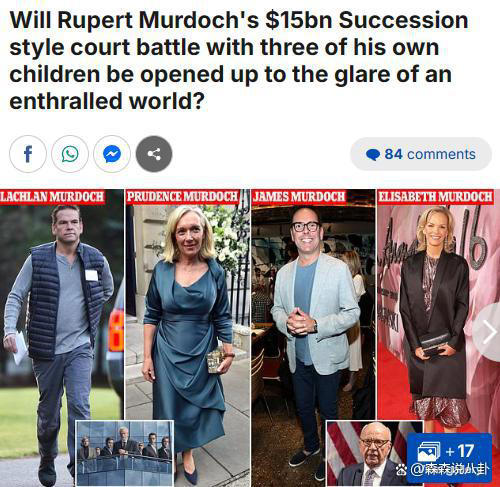
Task: Share article via Messenger icon
Action: tap(112, 154)
